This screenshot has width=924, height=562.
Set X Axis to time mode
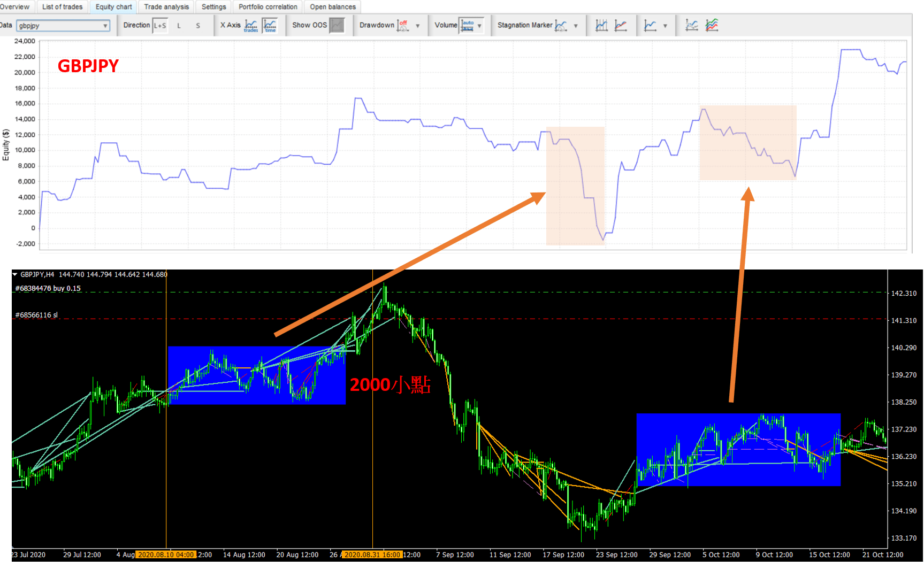[x=270, y=25]
